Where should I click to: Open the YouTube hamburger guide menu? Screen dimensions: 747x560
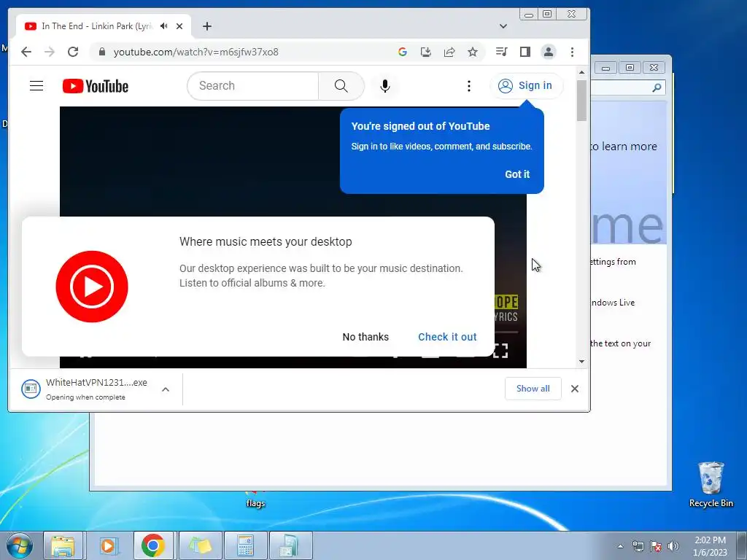[x=36, y=86]
